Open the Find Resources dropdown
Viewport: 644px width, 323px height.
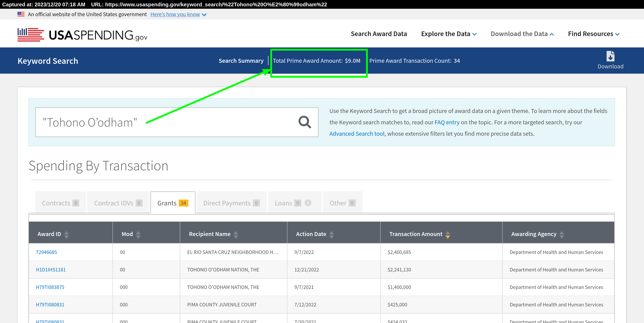coord(593,34)
